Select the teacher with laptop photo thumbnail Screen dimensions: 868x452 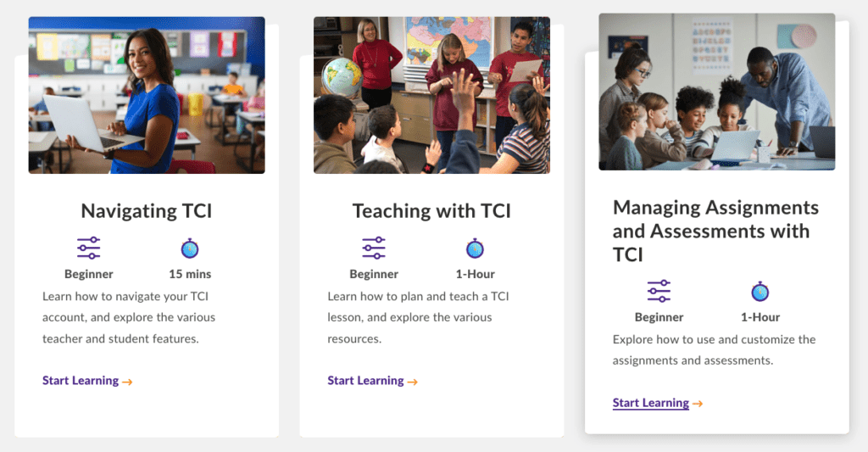147,95
